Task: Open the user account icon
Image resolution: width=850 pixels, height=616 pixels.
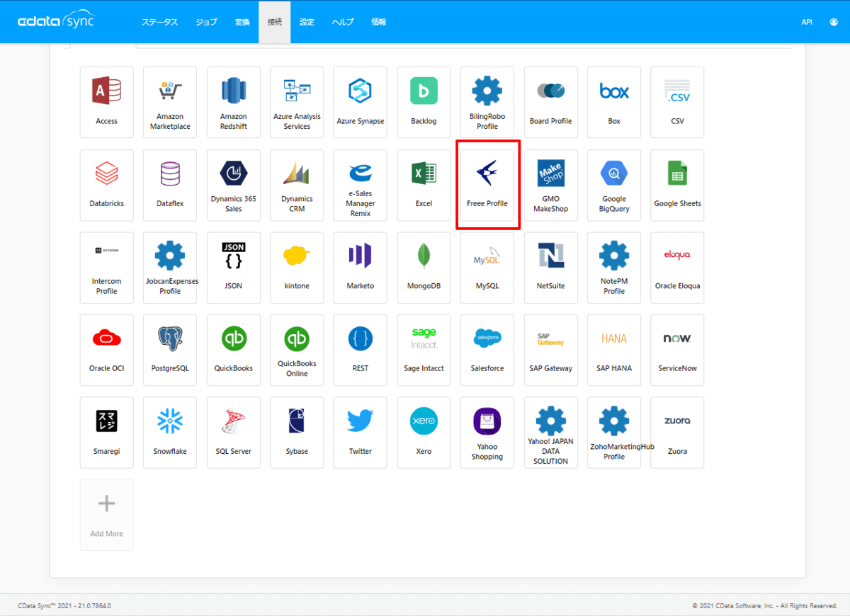Action: coord(833,22)
